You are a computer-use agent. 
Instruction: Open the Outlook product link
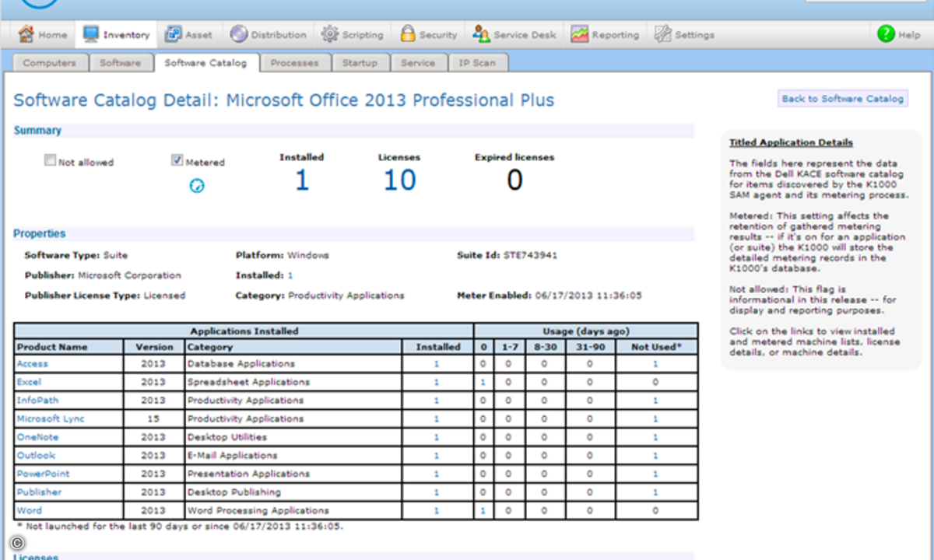37,456
